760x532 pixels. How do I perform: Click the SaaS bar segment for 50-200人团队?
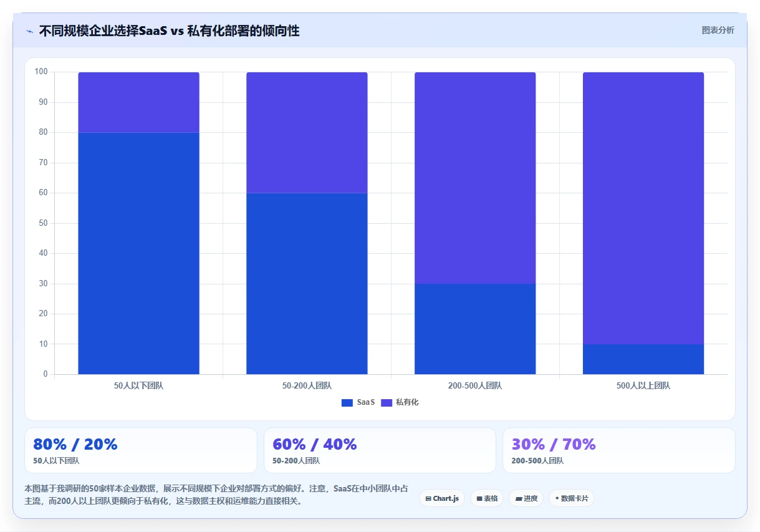point(307,284)
